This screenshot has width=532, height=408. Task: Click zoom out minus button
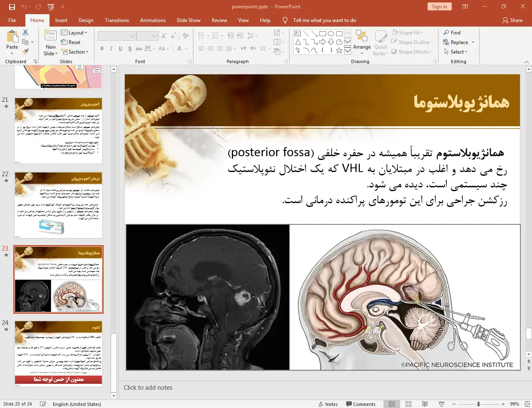click(x=454, y=404)
